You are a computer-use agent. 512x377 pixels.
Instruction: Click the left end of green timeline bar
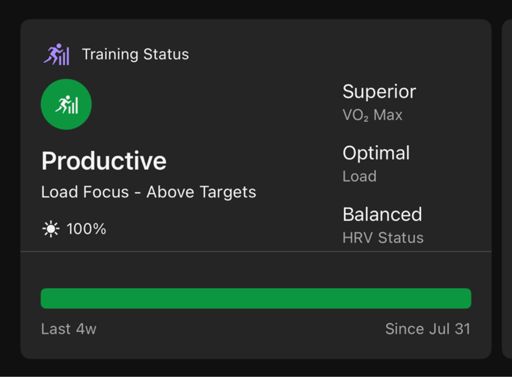pos(46,298)
